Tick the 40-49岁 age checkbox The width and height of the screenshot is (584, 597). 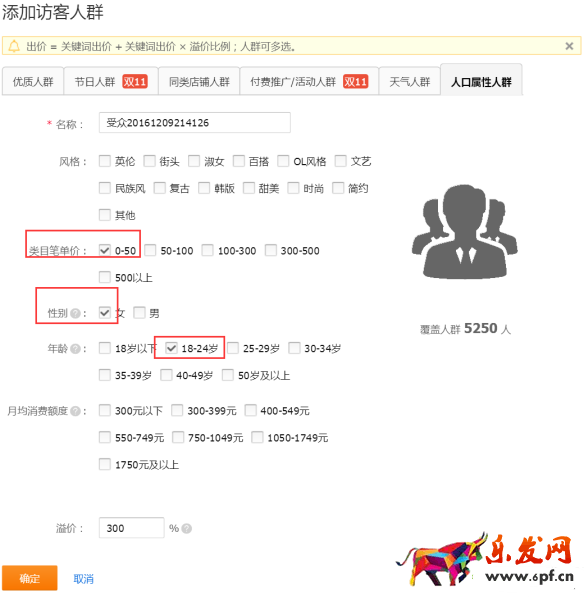click(166, 375)
